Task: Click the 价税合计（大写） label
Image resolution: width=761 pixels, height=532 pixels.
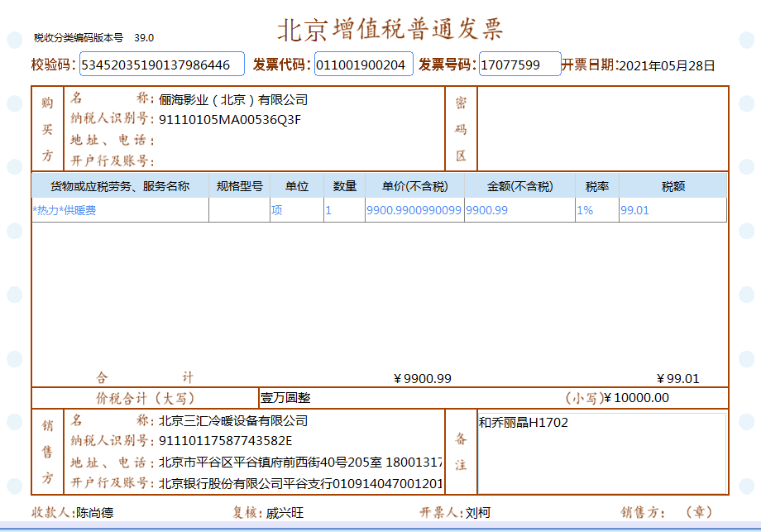Action: click(145, 399)
